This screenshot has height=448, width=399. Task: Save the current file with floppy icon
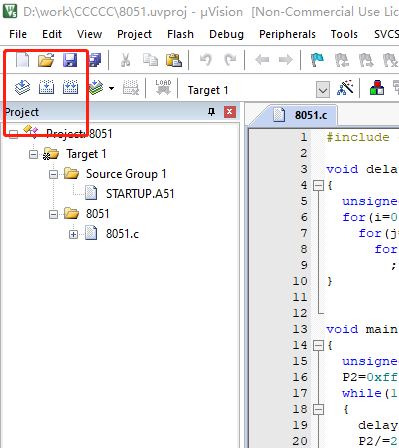pos(70,60)
